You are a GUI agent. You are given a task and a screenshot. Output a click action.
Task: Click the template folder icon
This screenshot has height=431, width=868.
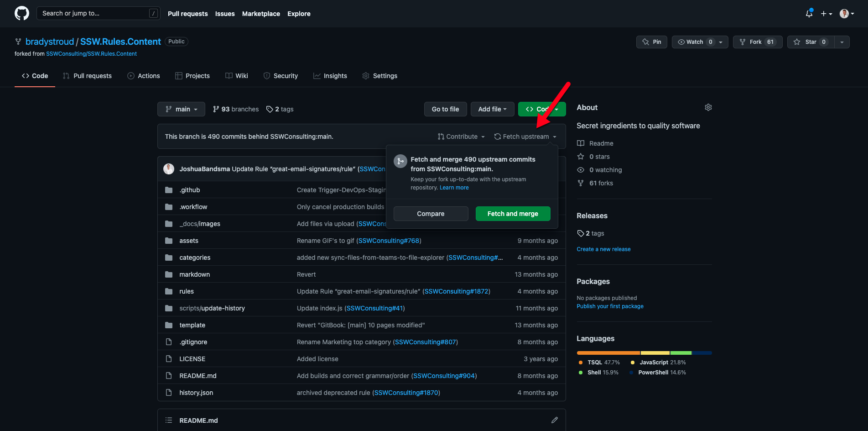[x=169, y=325]
